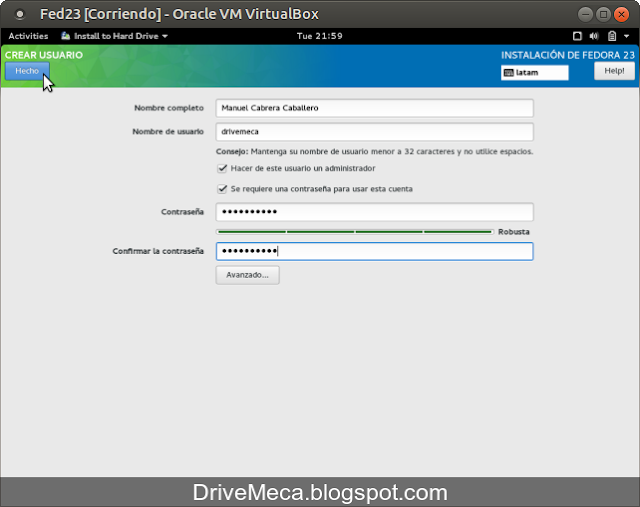This screenshot has height=507, width=640.
Task: Focus the Confirmar la contraseña field
Action: (374, 251)
